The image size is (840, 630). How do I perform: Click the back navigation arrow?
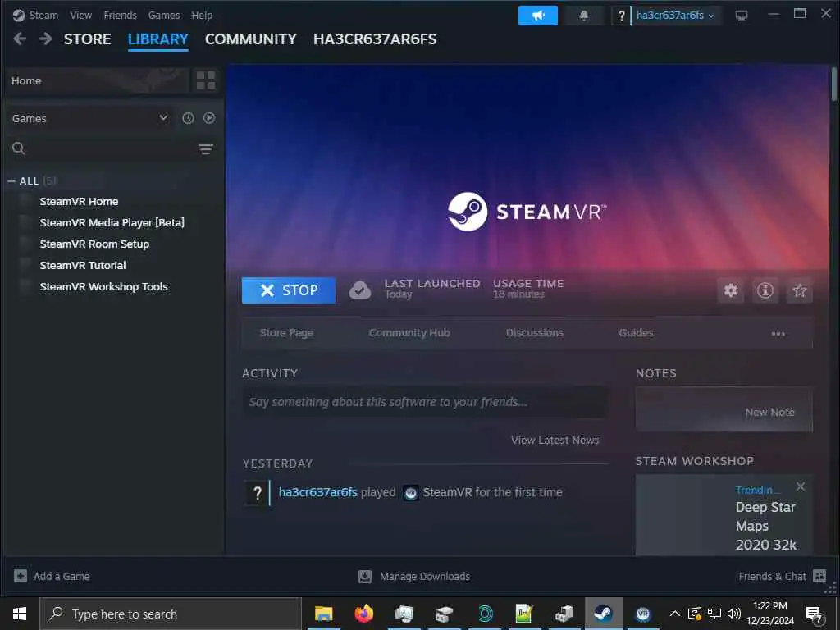click(20, 39)
